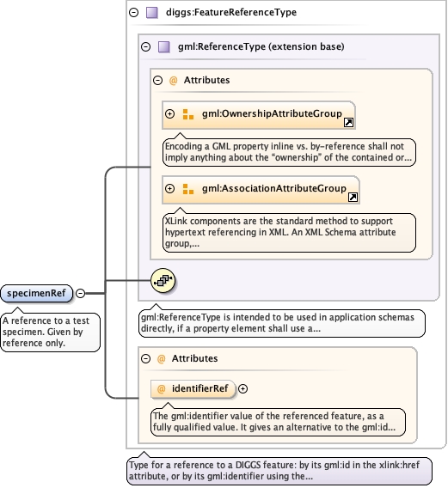
Task: Click the @ icon on identifierRef
Action: point(162,388)
